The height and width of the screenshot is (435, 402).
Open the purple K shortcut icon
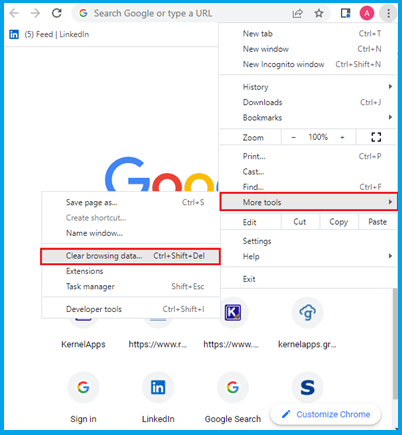(x=233, y=313)
